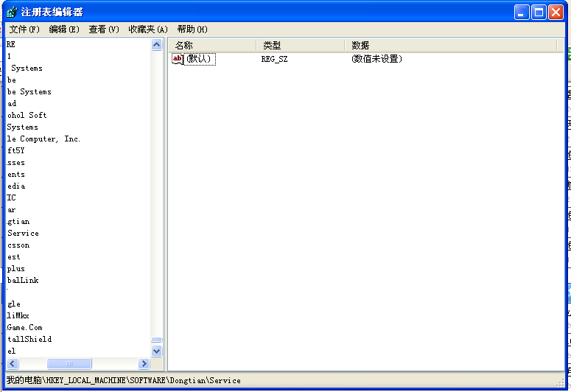Click the Registry Editor title bar icon
Screen dimensions: 571x392
[12, 12]
